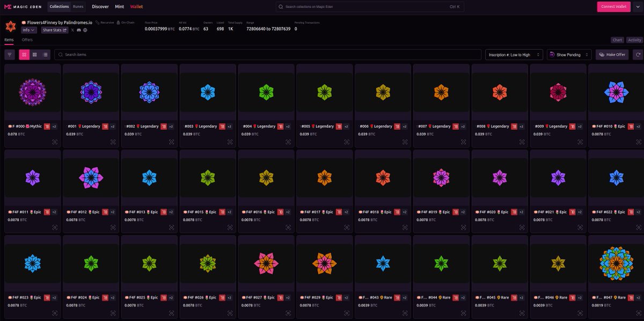This screenshot has width=644, height=321.
Task: Open Inscription #: Low to High sort dropdown
Action: click(514, 55)
